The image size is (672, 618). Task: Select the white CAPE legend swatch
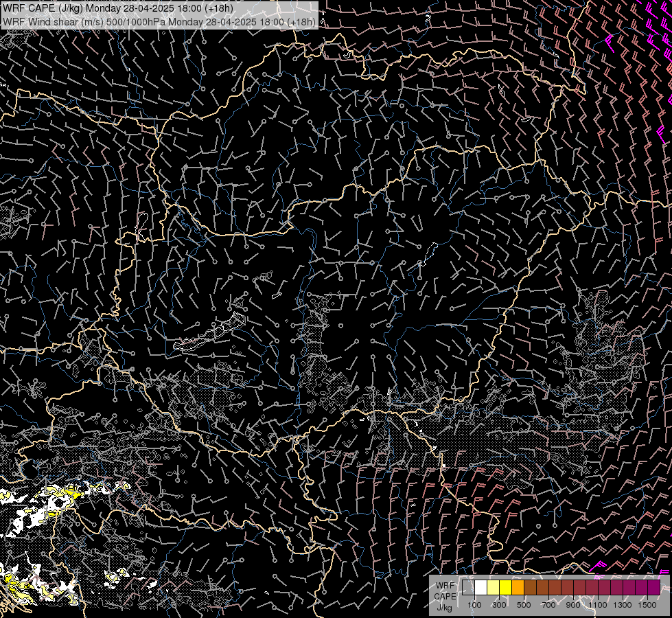[x=481, y=588]
